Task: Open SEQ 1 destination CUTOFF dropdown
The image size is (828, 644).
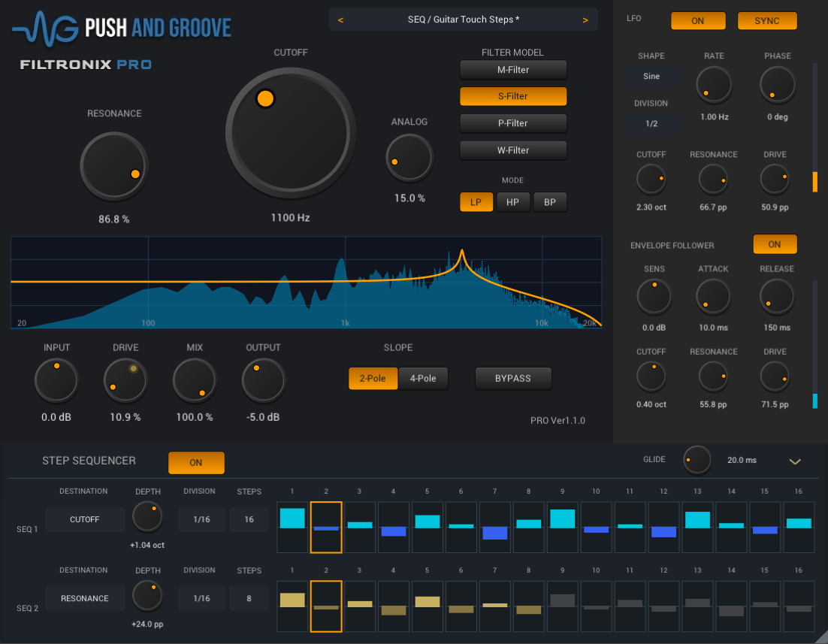Action: (x=85, y=520)
